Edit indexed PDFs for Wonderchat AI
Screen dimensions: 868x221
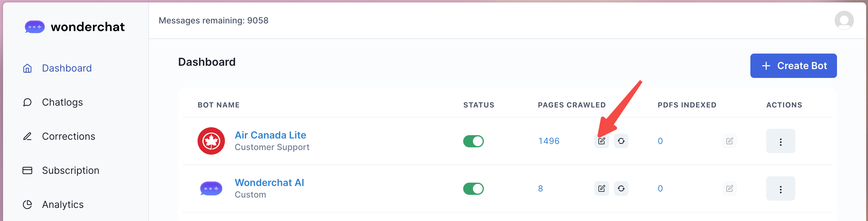(729, 189)
